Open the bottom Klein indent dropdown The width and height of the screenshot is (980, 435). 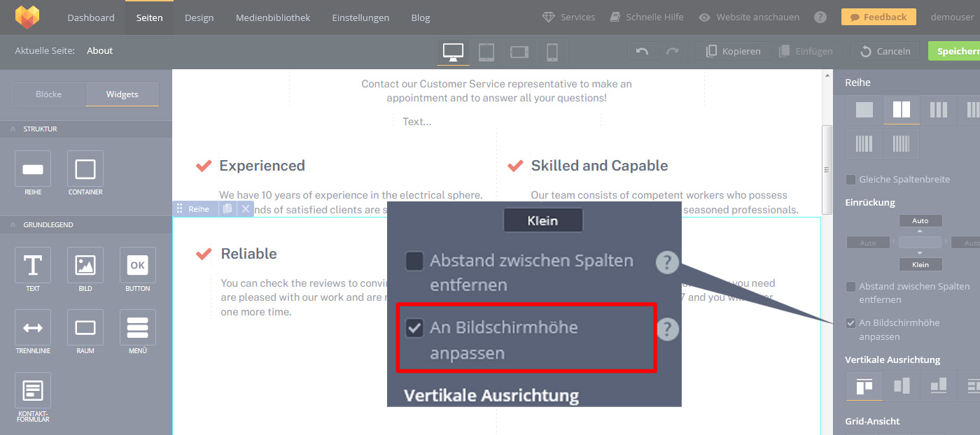click(920, 264)
